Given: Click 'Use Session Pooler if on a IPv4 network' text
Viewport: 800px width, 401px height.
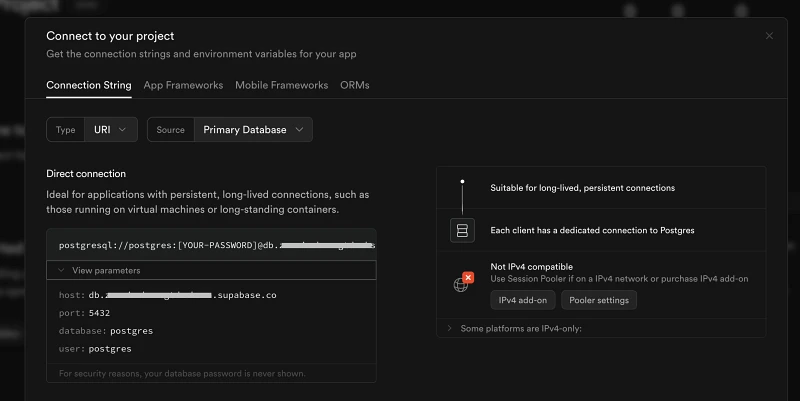Looking at the screenshot, I should (619, 279).
